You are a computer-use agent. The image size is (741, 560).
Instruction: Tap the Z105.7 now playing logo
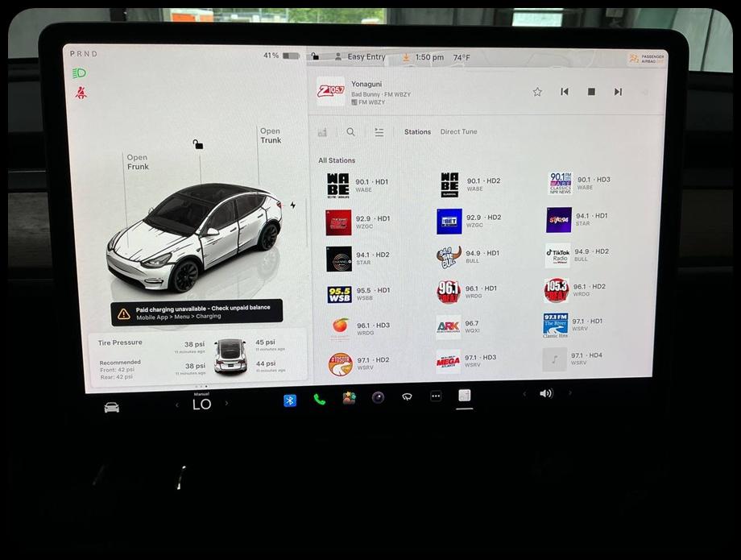click(x=331, y=91)
